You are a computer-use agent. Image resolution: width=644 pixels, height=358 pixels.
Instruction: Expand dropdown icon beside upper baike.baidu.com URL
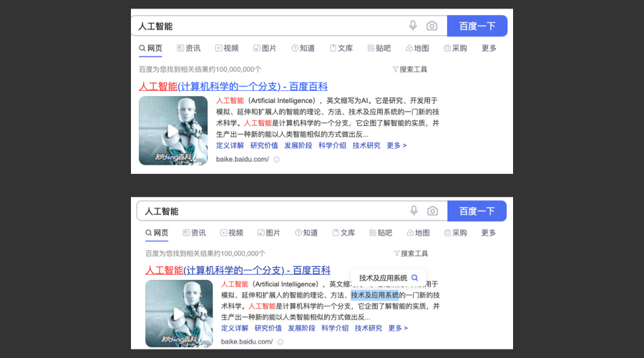click(277, 160)
